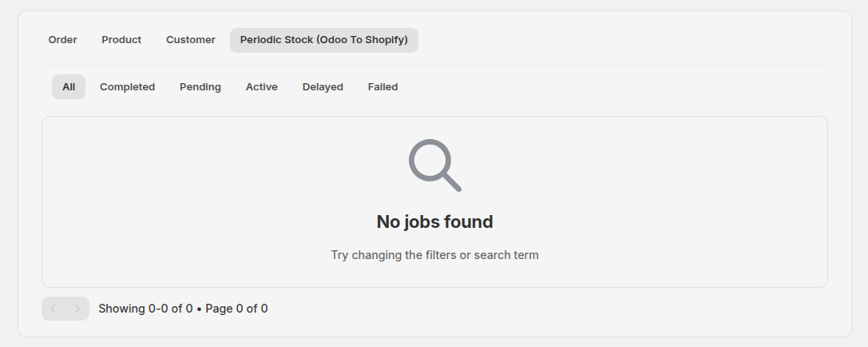Image resolution: width=868 pixels, height=347 pixels.
Task: Filter jobs by Pending status
Action: (200, 87)
